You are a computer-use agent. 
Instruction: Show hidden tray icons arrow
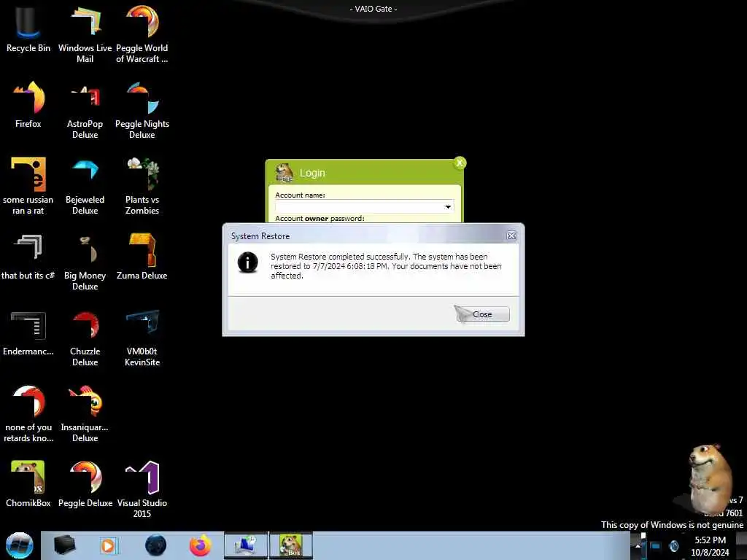click(638, 545)
